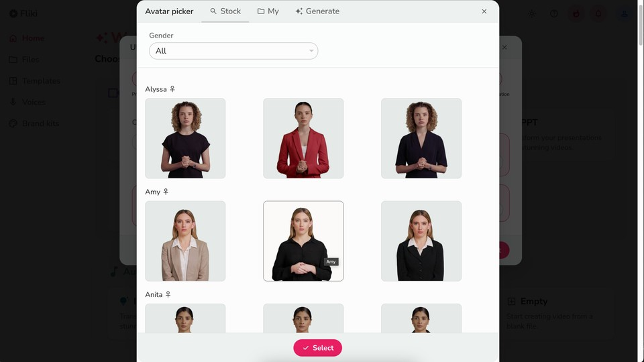Pick the third Anita avatar
This screenshot has width=644, height=362.
coord(421,318)
